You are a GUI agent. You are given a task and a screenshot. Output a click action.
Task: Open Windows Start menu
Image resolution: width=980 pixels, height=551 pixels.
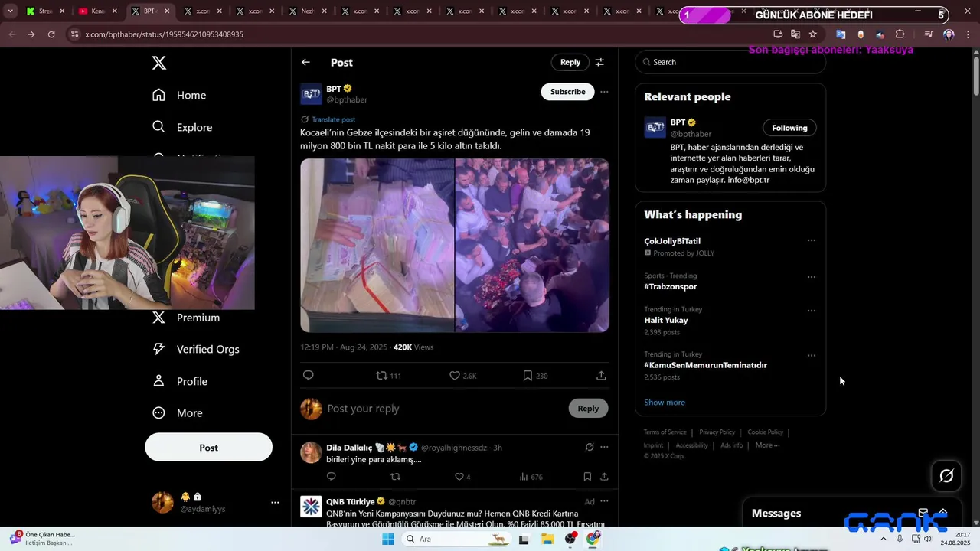(388, 539)
